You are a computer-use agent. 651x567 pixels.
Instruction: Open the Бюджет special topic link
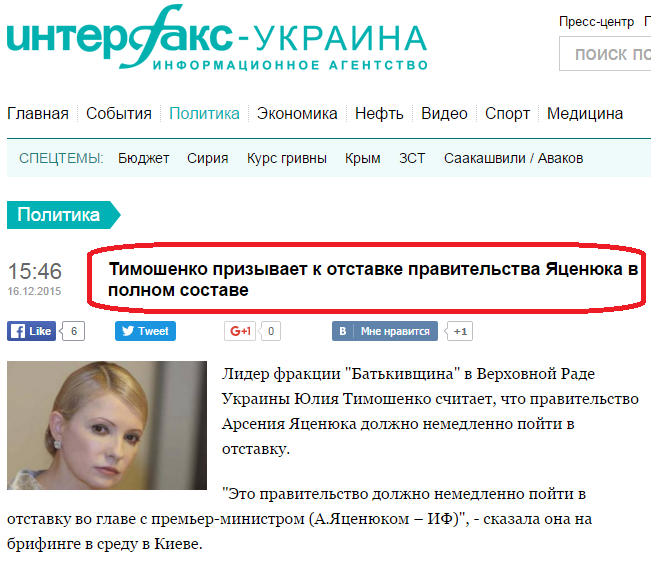(x=143, y=158)
